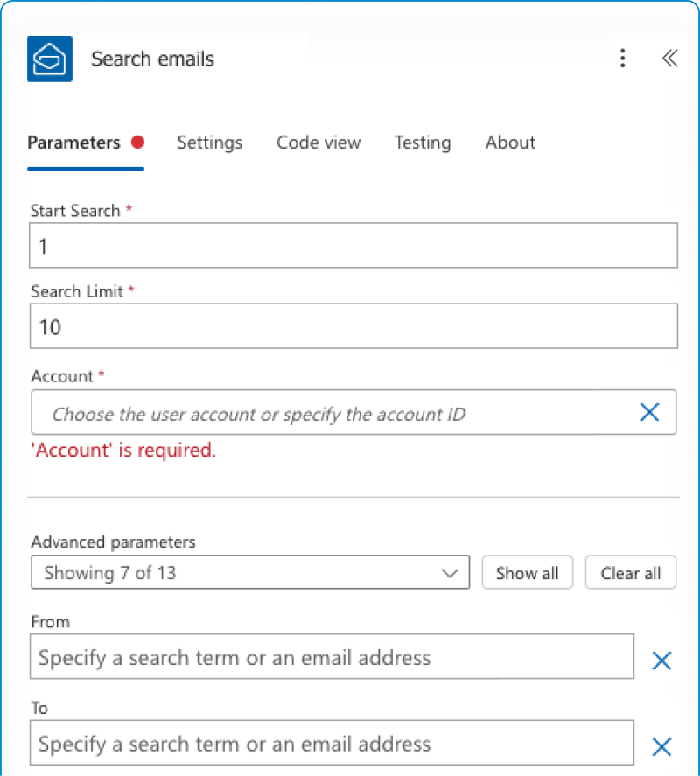Open the Code view tab
This screenshot has height=776, width=700.
318,143
